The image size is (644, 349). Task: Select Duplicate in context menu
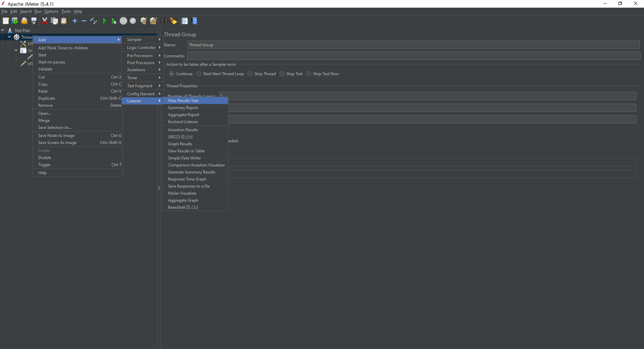78,98
